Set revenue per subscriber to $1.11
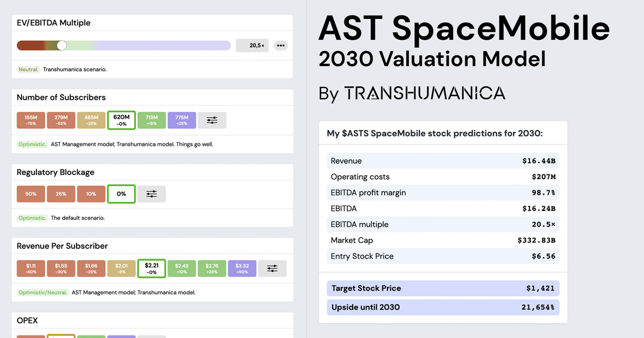644x338 pixels. [31, 268]
